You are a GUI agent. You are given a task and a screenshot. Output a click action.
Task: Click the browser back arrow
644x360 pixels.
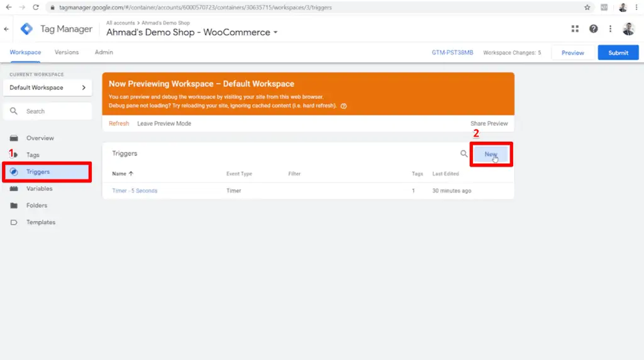tap(9, 8)
